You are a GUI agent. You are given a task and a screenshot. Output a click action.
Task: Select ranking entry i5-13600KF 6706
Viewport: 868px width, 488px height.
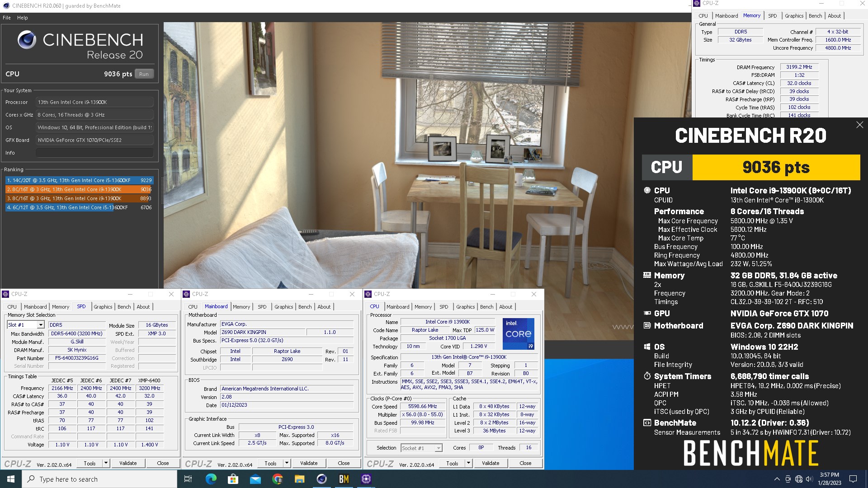coord(79,207)
